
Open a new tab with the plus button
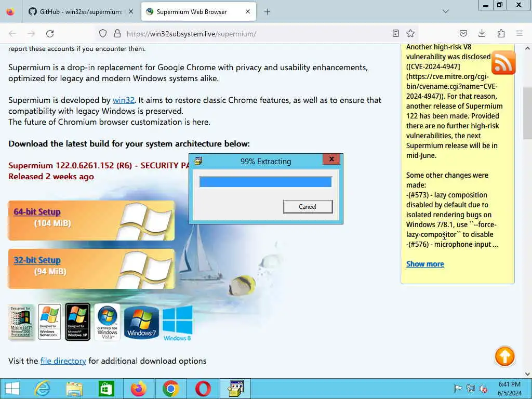tap(267, 12)
